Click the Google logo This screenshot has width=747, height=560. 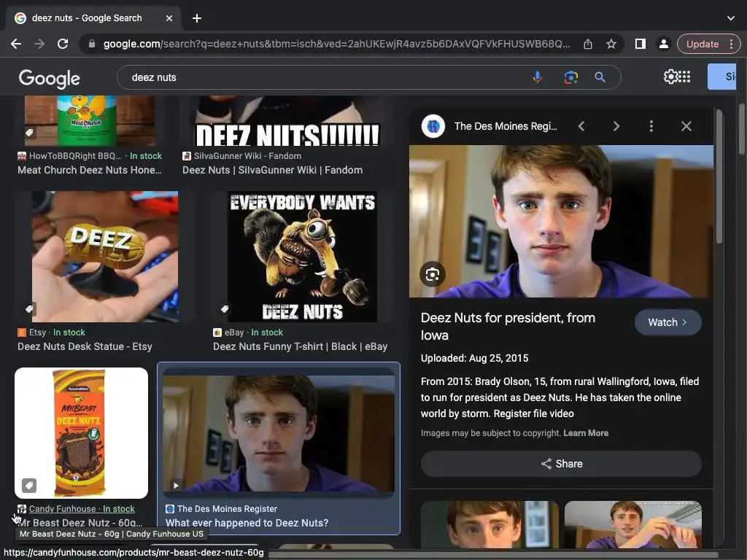49,79
